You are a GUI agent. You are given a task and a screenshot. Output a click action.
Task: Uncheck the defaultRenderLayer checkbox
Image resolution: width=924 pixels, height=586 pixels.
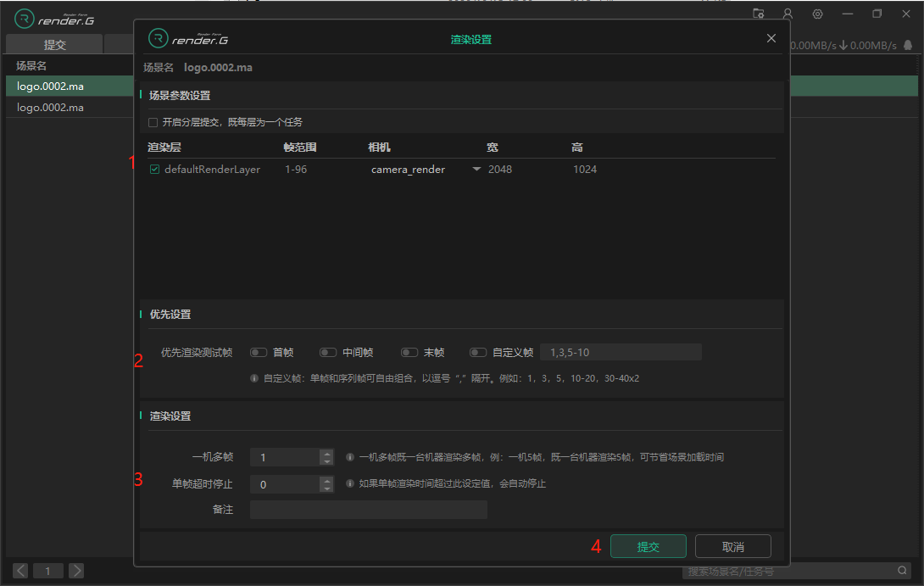(154, 170)
